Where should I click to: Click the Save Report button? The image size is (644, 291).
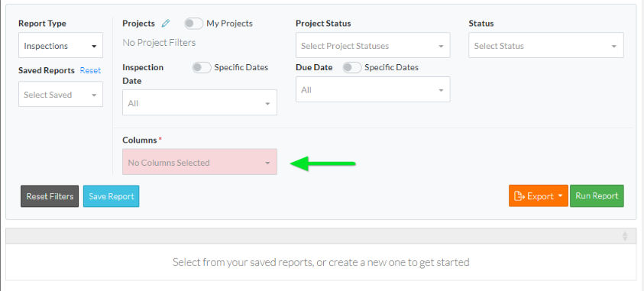(112, 196)
